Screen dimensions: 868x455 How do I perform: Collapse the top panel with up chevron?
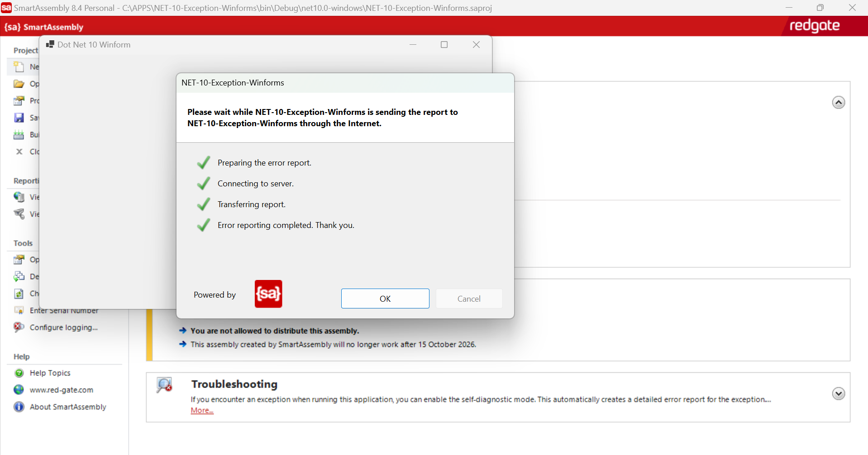(838, 103)
